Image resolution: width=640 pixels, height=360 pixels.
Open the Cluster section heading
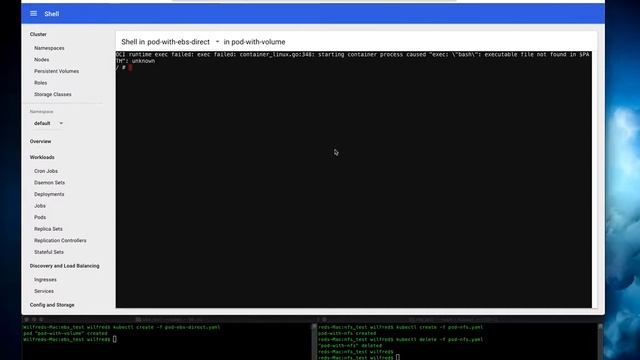(38, 34)
